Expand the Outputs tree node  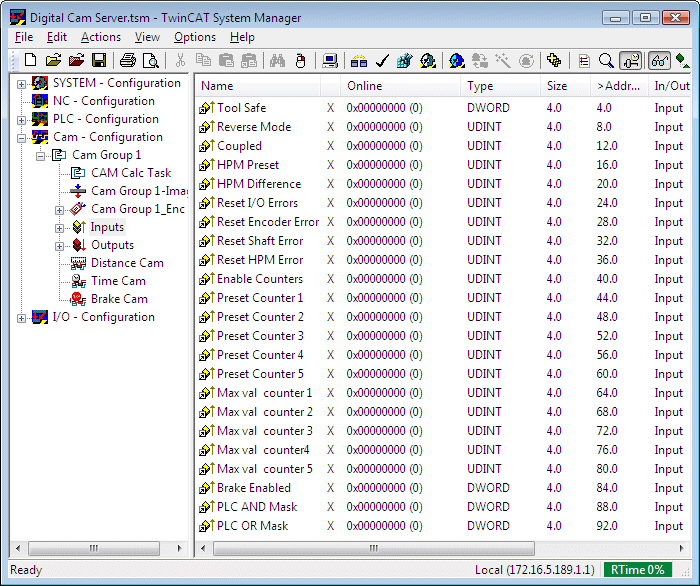click(x=60, y=246)
